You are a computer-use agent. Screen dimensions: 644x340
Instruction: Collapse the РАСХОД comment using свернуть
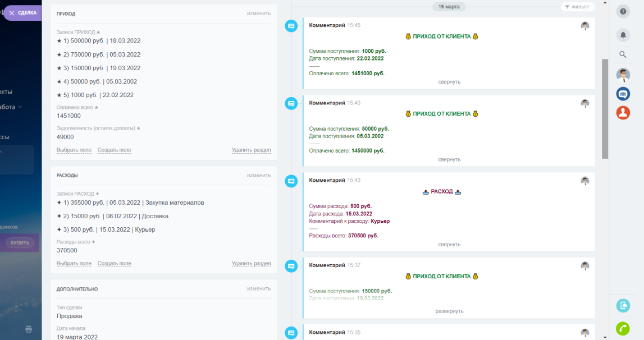click(449, 245)
